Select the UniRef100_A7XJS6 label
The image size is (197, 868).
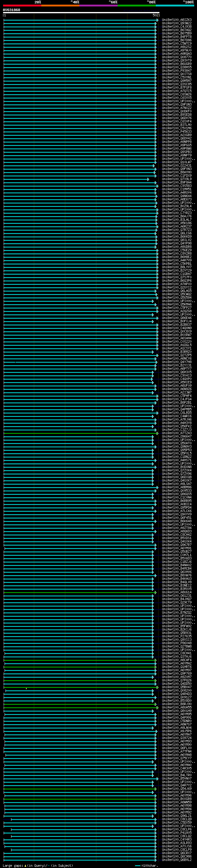coord(176,846)
